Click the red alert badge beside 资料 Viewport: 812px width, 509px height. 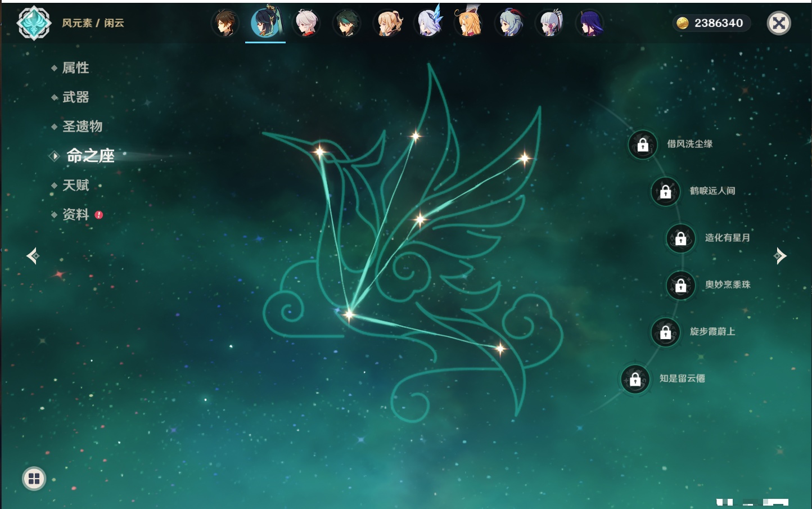click(x=99, y=215)
